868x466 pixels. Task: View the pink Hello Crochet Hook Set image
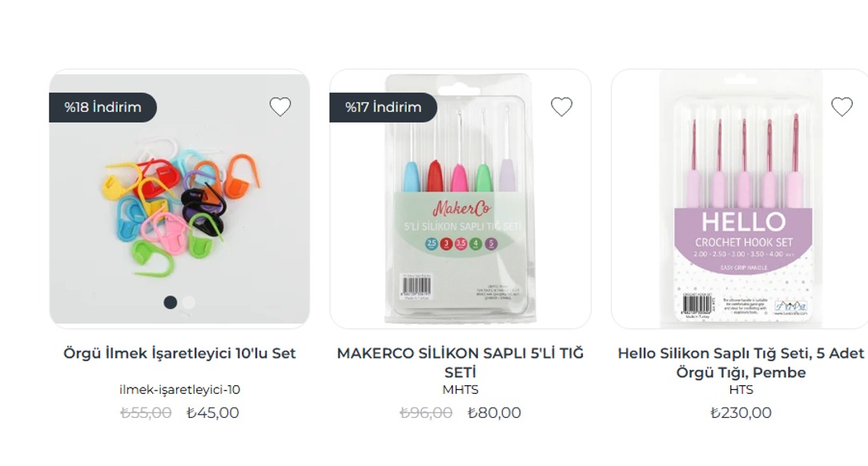[x=741, y=208]
